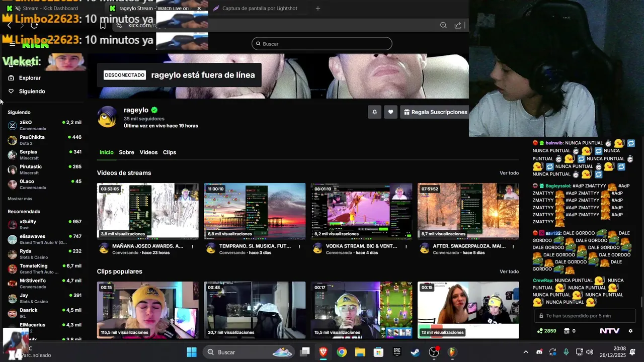644x362 pixels.
Task: Click in the Kick Buscar search field
Action: click(x=322, y=44)
